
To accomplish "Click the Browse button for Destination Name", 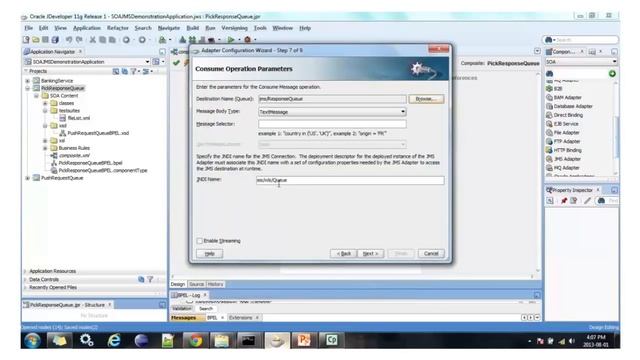I will pos(426,99).
